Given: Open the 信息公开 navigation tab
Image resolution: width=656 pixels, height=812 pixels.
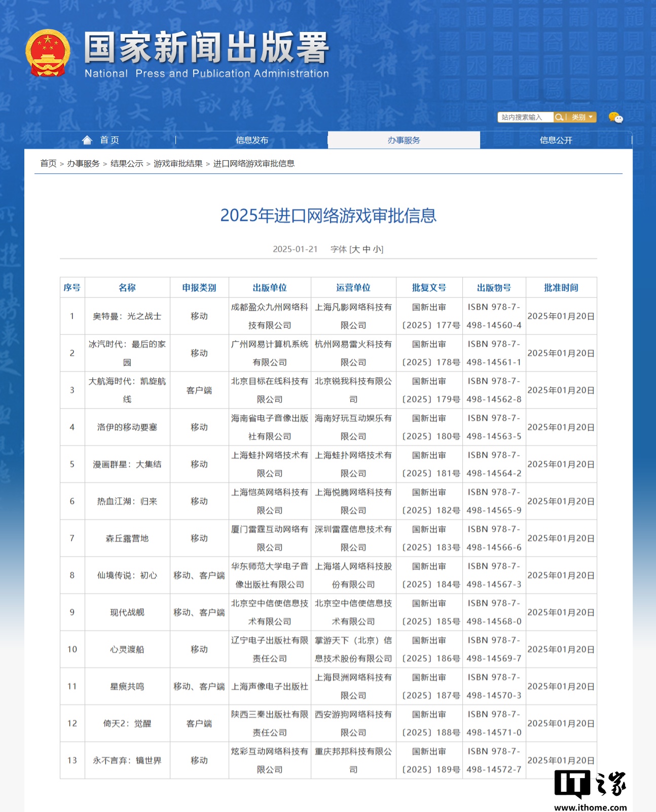Looking at the screenshot, I should point(556,140).
